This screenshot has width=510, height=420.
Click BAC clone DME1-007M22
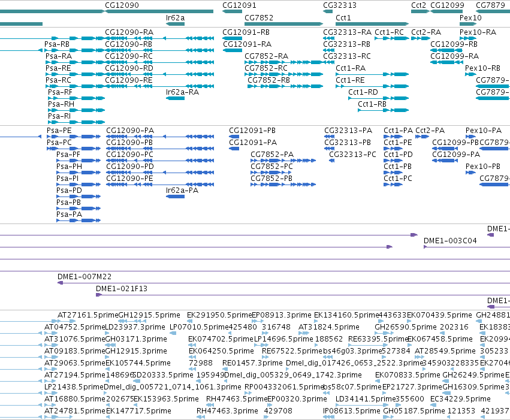(x=85, y=277)
